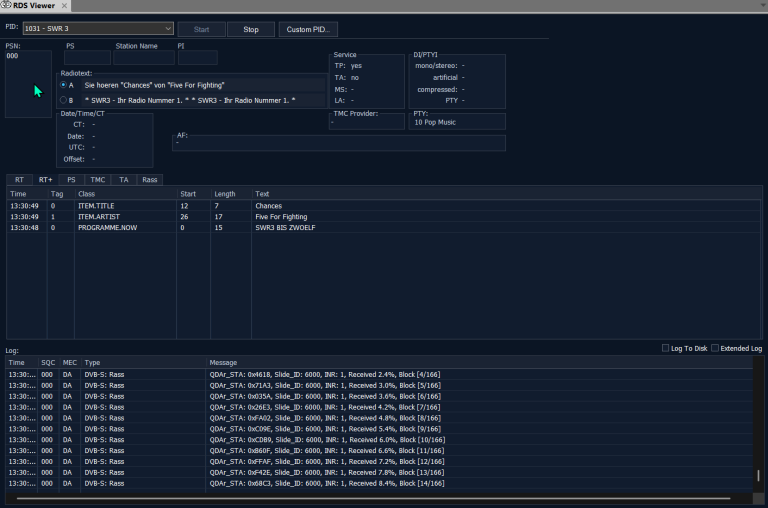768x508 pixels.
Task: Select the ITEM.ARTIST row
Action: tap(384, 217)
